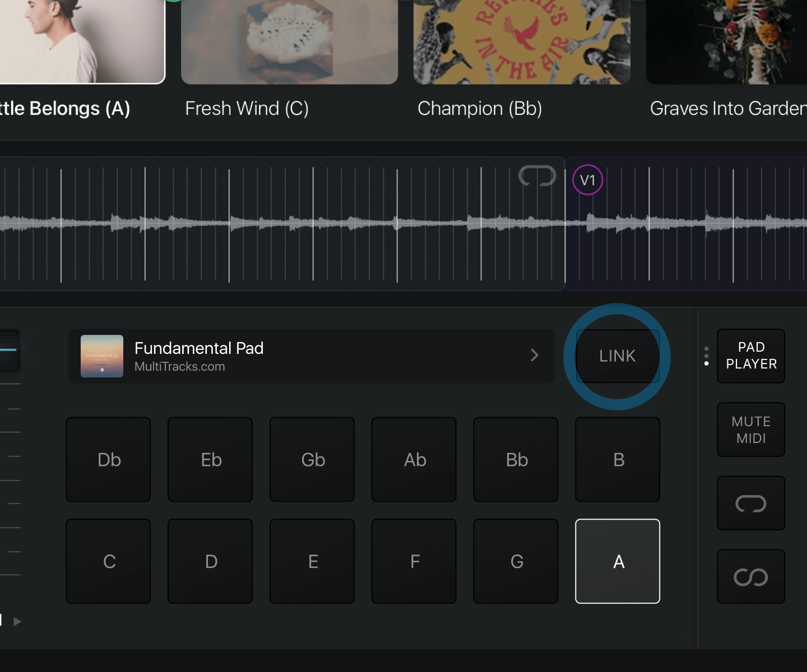Click the circled LINK button
The width and height of the screenshot is (807, 672).
tap(616, 356)
